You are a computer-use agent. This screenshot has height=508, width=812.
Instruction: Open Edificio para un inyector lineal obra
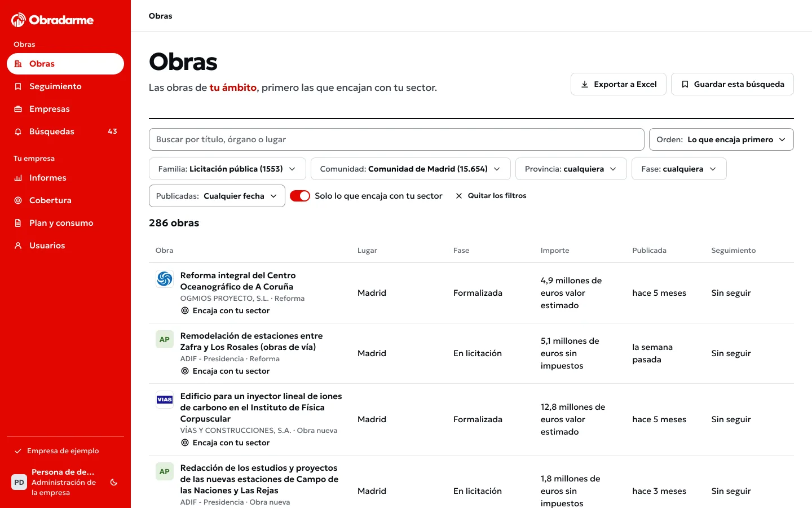(261, 408)
